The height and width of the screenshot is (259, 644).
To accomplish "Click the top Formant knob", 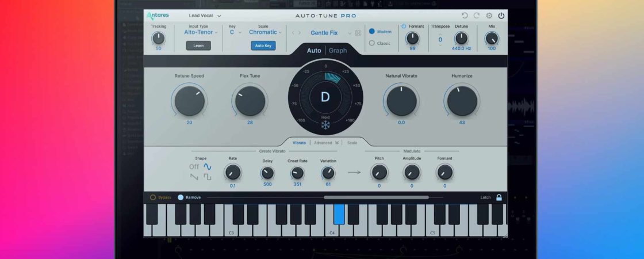I will (x=412, y=38).
